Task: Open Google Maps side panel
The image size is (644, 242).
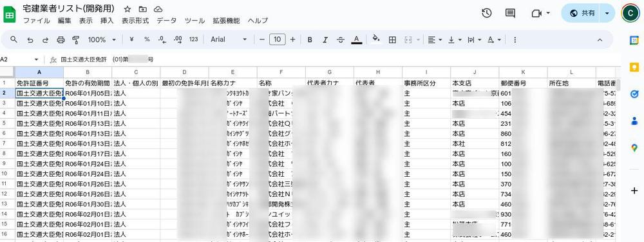Action: tap(634, 148)
